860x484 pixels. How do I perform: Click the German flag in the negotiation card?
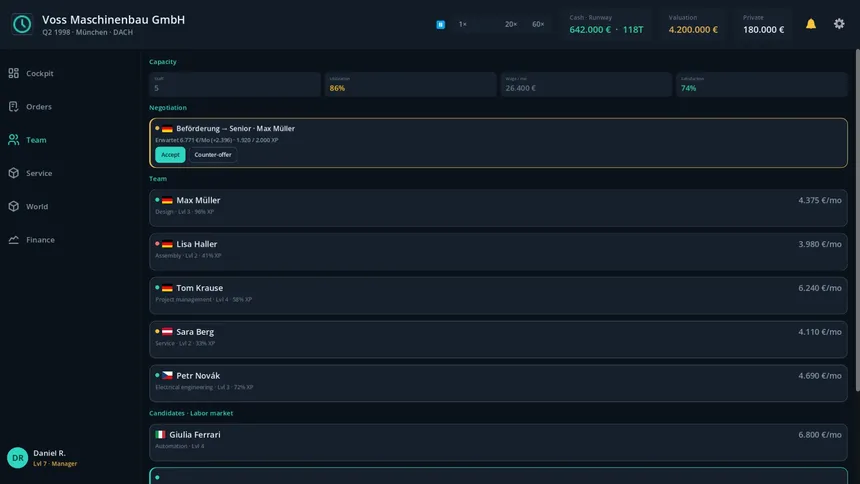click(x=167, y=128)
